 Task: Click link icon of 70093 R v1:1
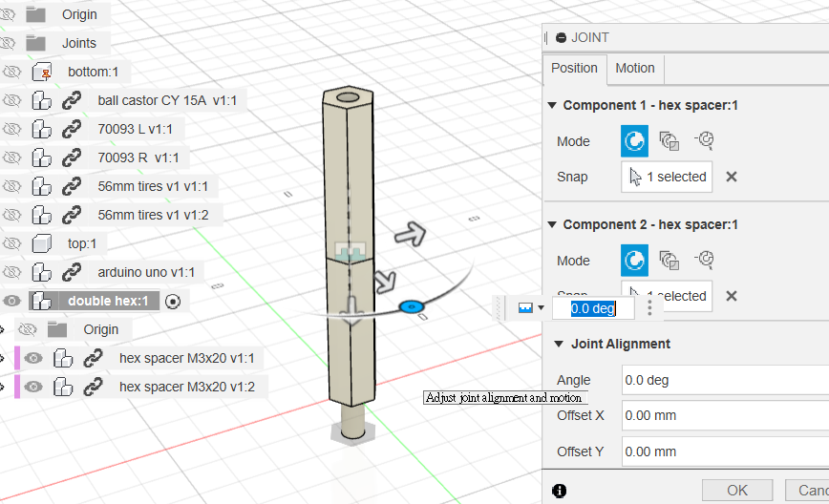72,157
